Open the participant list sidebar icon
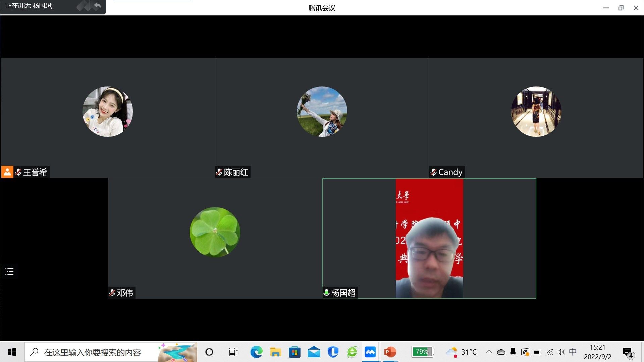 tap(9, 271)
